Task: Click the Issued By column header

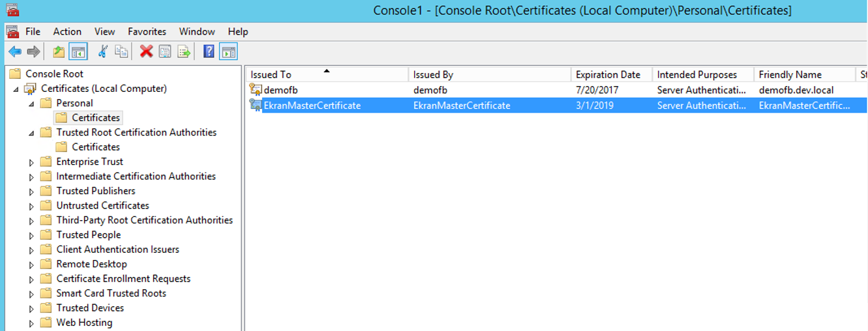Action: [433, 75]
